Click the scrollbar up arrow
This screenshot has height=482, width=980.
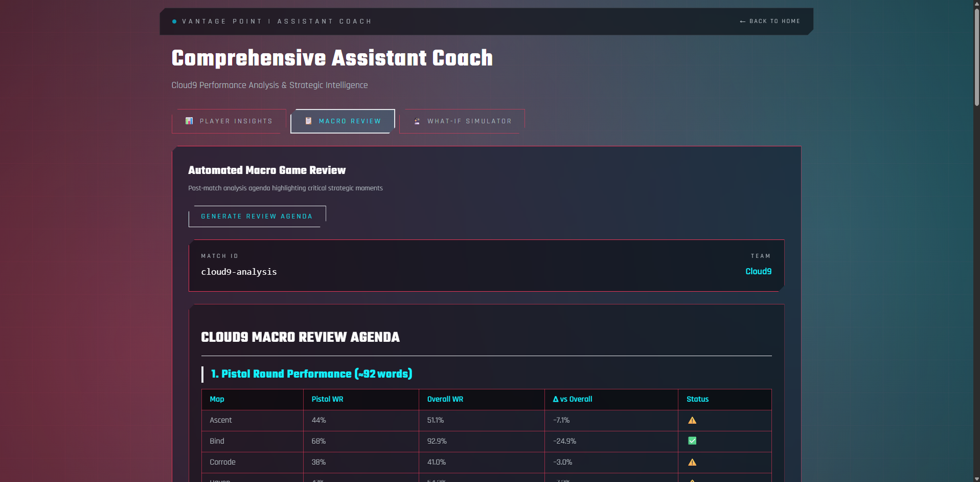976,4
